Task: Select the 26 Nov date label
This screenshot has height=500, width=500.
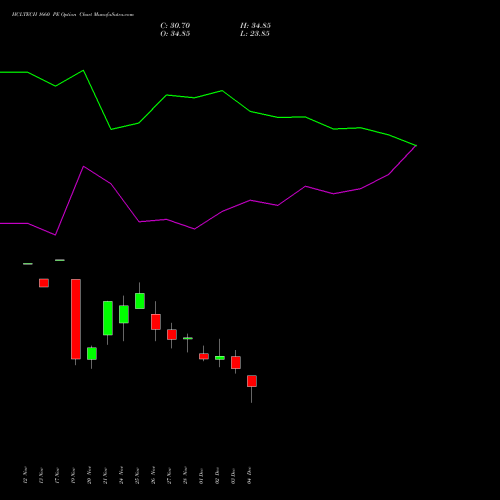Action: click(x=153, y=475)
